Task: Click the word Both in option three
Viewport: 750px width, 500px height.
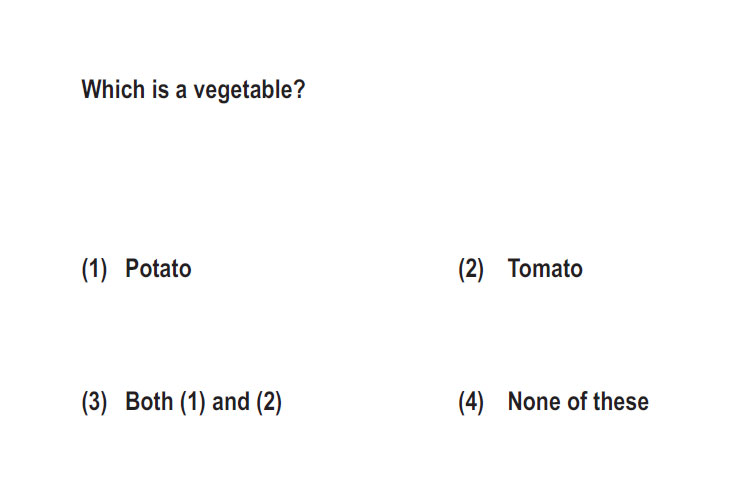Action: coord(149,401)
